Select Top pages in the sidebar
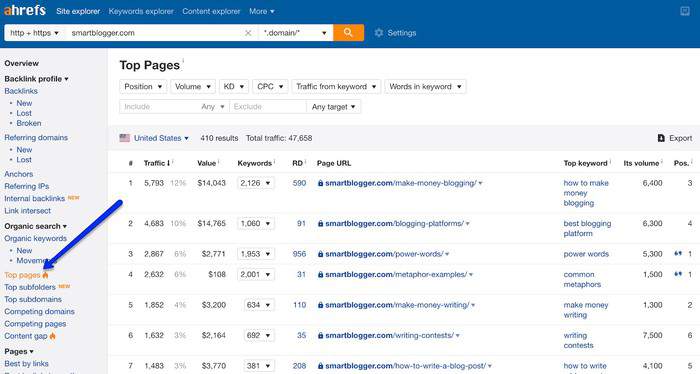700x374 pixels. tap(22, 275)
